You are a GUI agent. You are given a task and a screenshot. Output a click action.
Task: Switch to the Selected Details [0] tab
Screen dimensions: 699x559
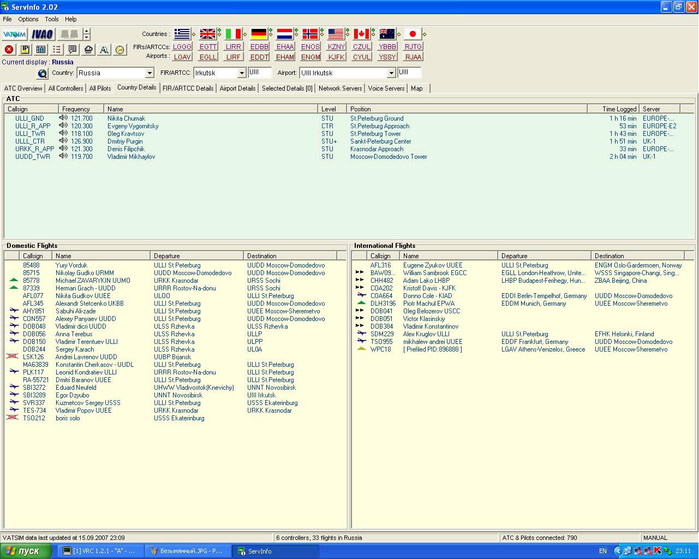(x=287, y=88)
